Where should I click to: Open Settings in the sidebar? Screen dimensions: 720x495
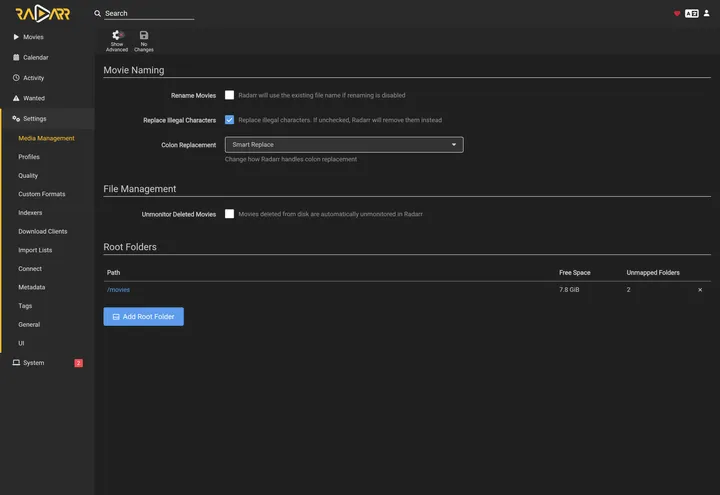point(47,118)
